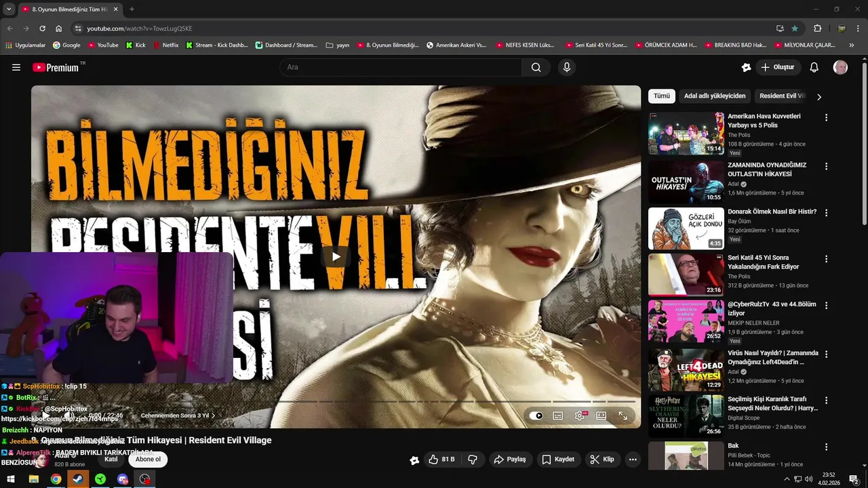The height and width of the screenshot is (488, 868).
Task: Open options for CyberRulzTv video
Action: (x=826, y=306)
